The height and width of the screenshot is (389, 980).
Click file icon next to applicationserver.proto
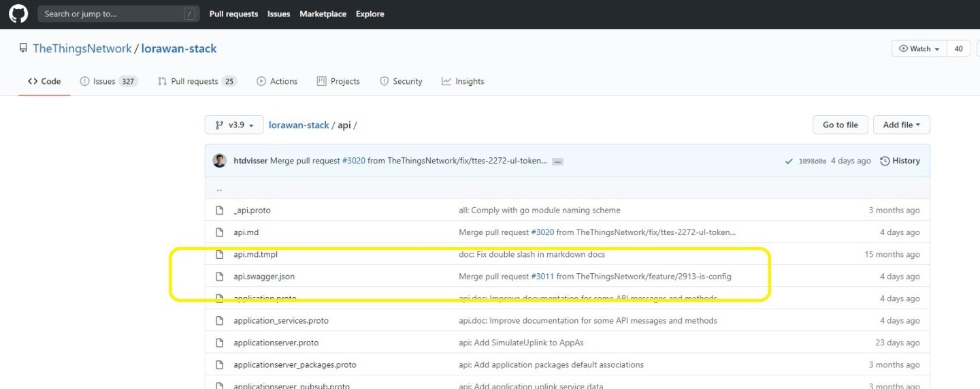tap(220, 343)
